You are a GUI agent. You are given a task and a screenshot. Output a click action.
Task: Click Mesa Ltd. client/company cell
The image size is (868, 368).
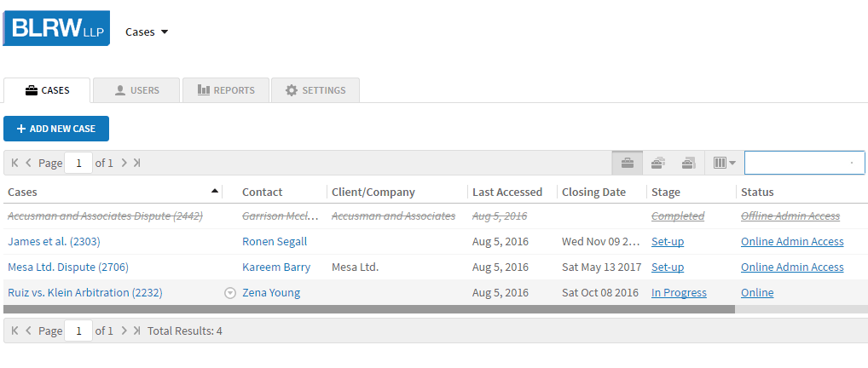pyautogui.click(x=355, y=267)
